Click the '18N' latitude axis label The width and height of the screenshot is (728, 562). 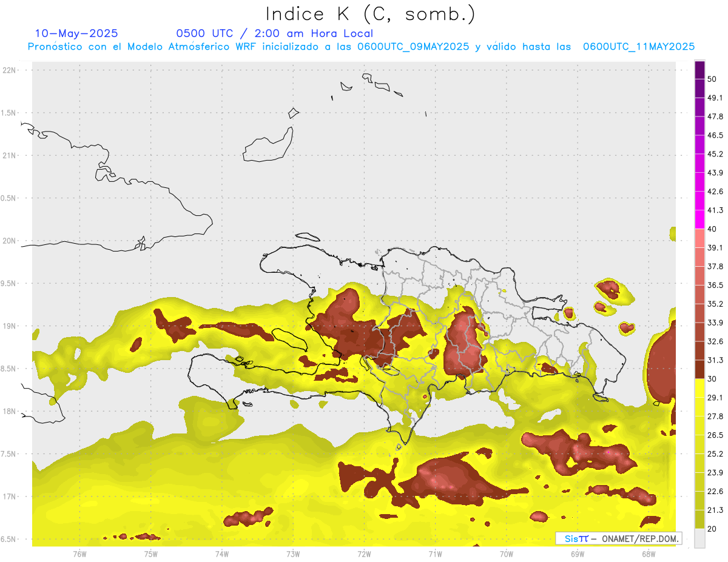click(x=10, y=411)
